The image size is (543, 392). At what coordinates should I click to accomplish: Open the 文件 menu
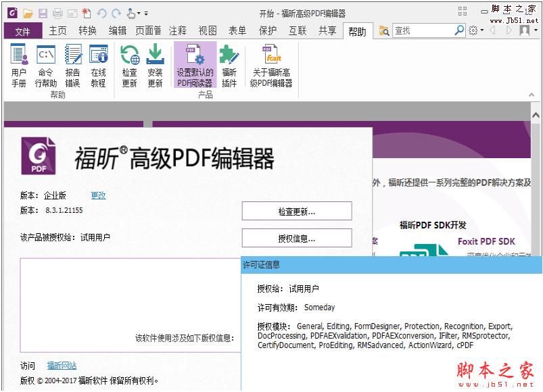pyautogui.click(x=23, y=31)
